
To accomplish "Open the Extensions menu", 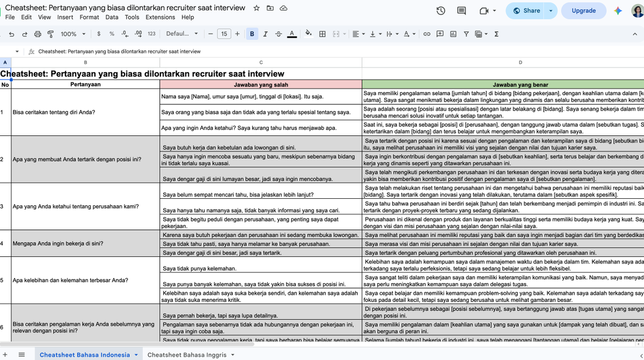I will pos(160,17).
